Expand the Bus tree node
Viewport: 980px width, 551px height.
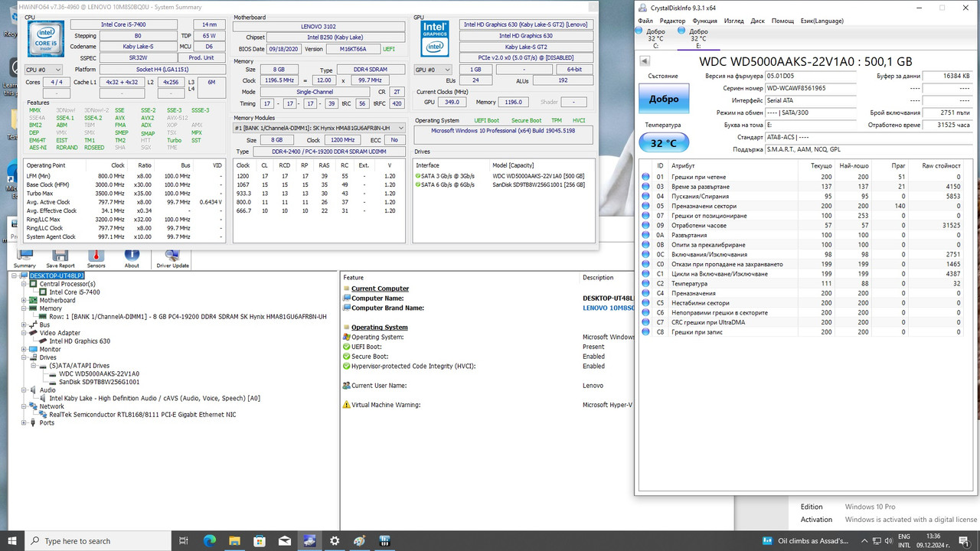tap(24, 324)
